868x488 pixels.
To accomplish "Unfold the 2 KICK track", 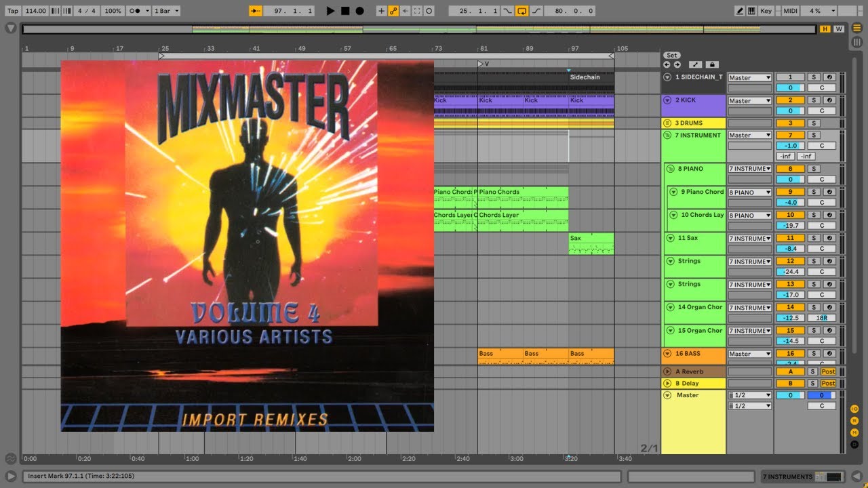I will click(667, 100).
